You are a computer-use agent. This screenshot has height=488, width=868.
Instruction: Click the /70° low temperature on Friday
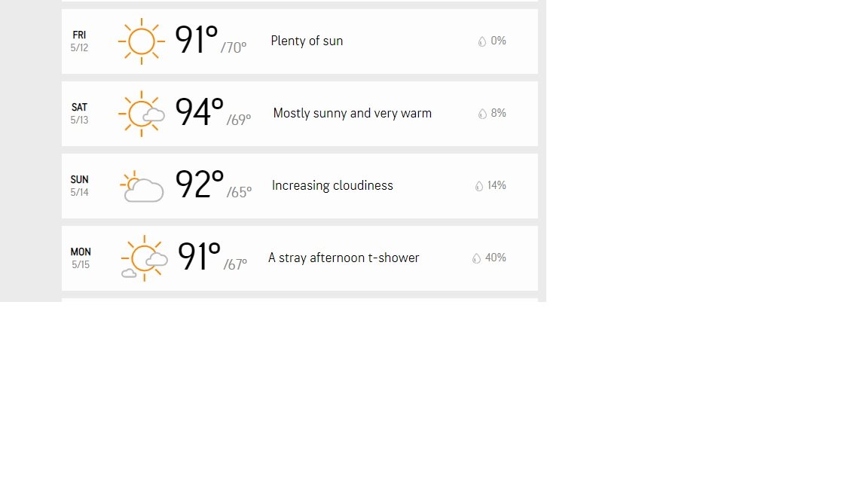point(234,47)
